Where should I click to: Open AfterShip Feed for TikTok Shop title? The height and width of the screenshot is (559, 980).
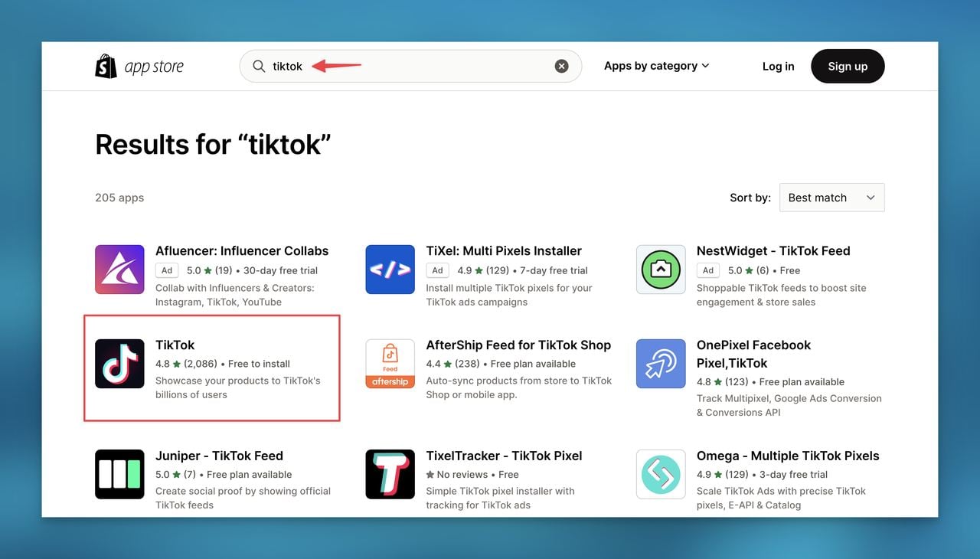click(x=518, y=345)
